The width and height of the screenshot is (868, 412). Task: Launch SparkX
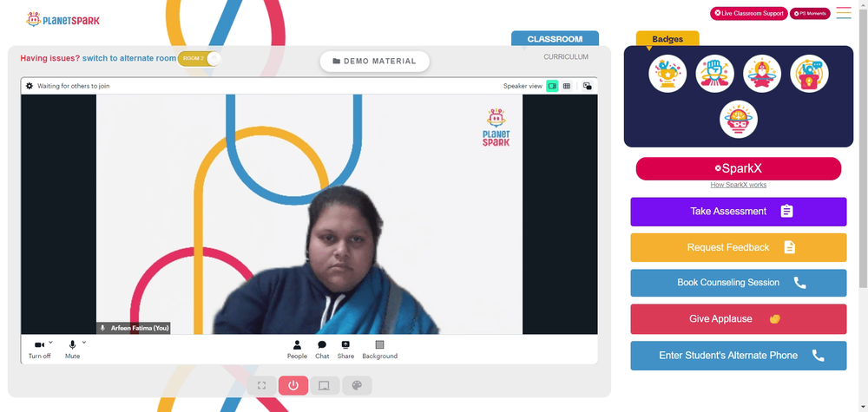(x=739, y=168)
